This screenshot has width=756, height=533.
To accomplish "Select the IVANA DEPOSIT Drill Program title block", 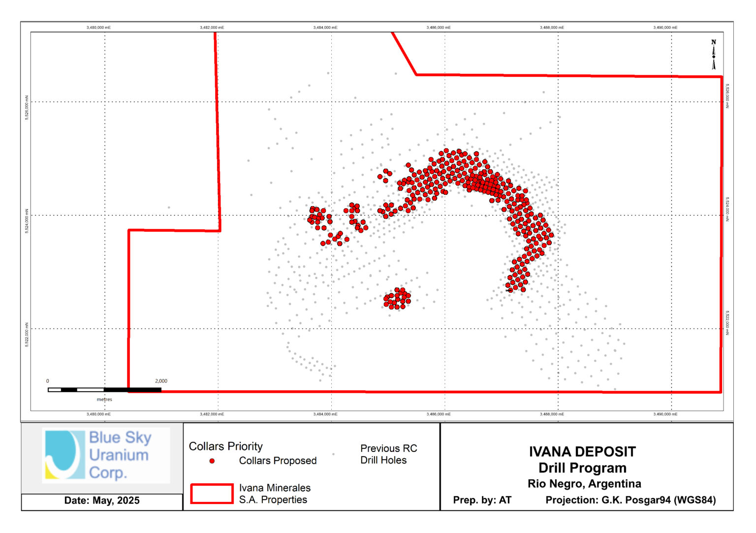I will [x=582, y=458].
